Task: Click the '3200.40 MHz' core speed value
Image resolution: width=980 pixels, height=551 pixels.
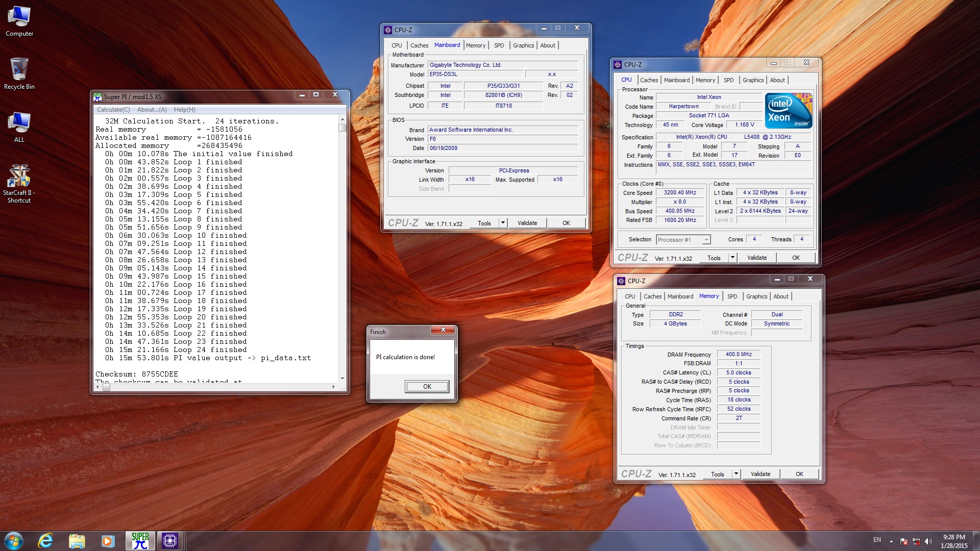Action: point(680,193)
